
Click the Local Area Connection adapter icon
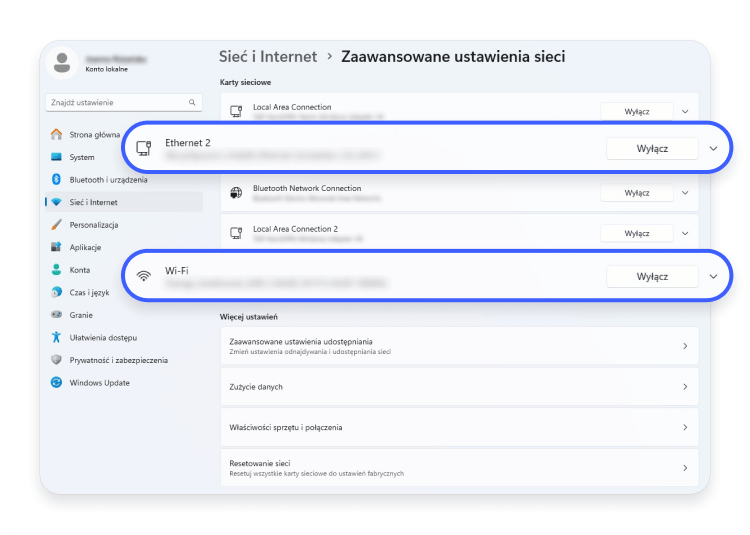pyautogui.click(x=236, y=111)
